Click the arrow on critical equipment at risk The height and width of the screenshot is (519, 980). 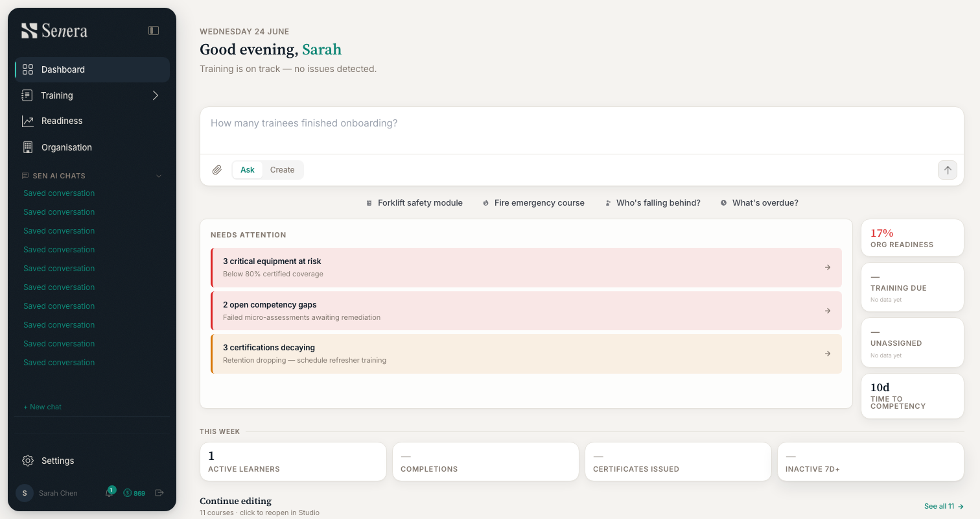(828, 267)
